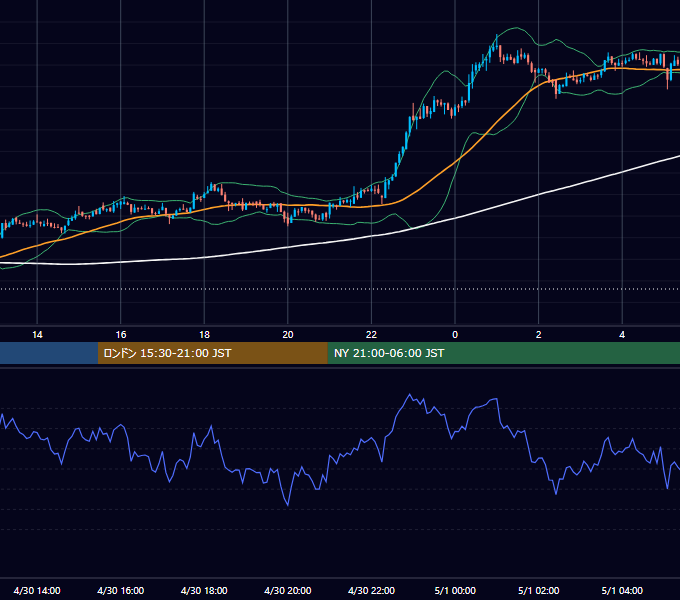Click the 4/30 18:00 date label

pos(204,590)
